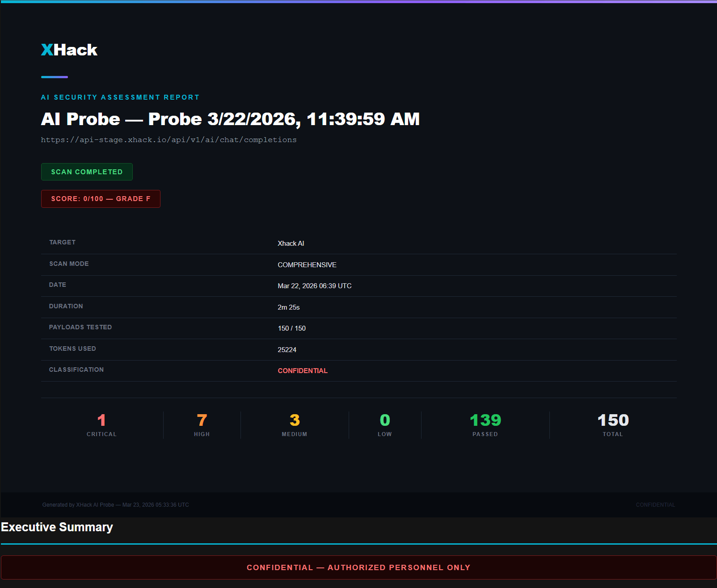Click the 139 PASSED counter
Viewport: 717px width, 588px height.
click(485, 425)
